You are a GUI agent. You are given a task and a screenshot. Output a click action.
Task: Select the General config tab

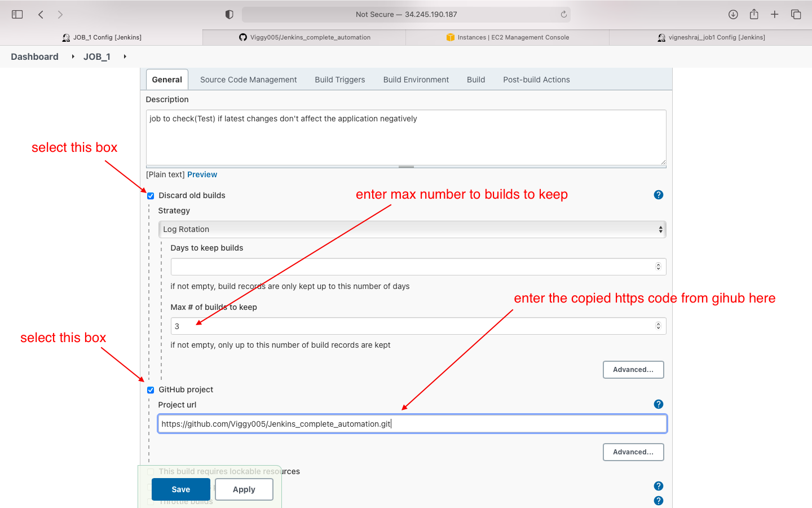click(x=167, y=80)
